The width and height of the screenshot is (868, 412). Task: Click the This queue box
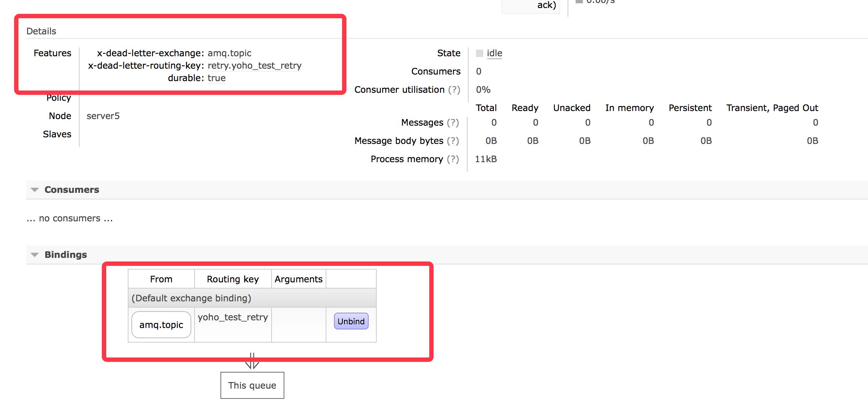252,385
